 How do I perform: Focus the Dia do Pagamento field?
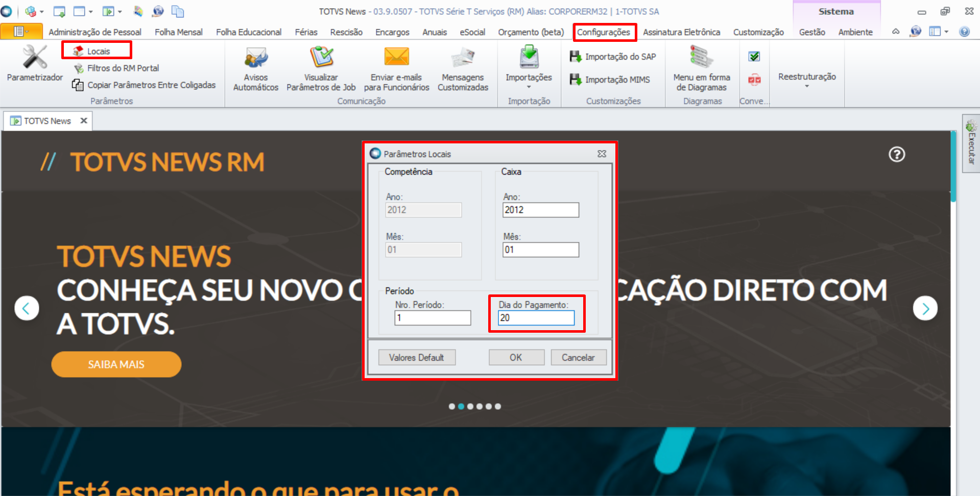pos(536,318)
